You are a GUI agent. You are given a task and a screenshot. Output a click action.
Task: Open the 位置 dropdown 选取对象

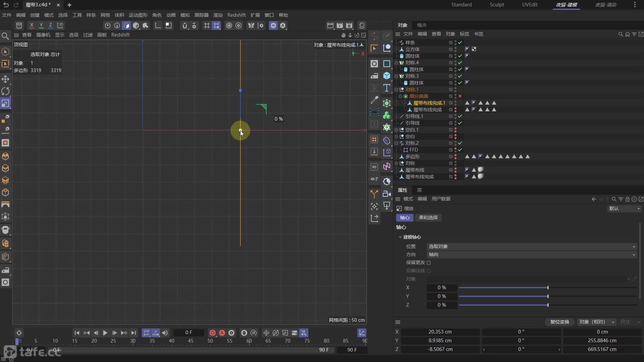532,247
